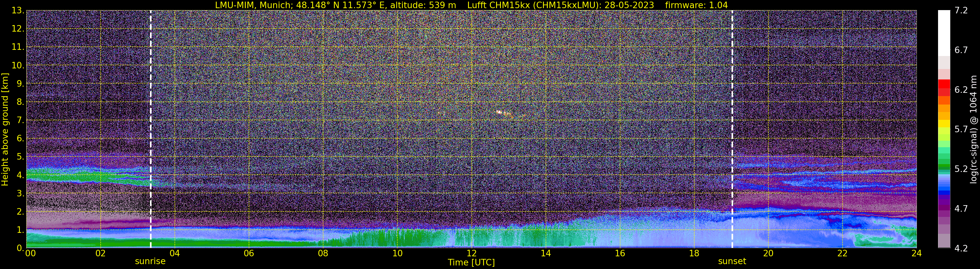Click the y-axis tick label '9.'
Viewport: 980px width, 269px height.
click(x=20, y=84)
